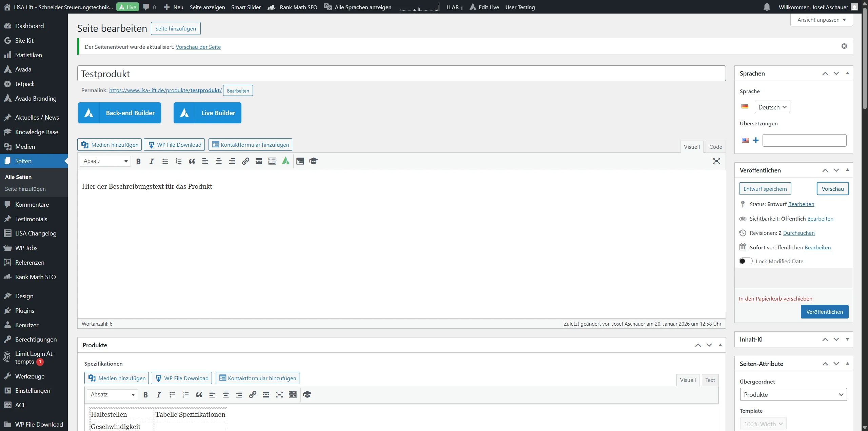Open the Template dropdown showing 100% Width
The height and width of the screenshot is (431, 868).
click(x=763, y=424)
